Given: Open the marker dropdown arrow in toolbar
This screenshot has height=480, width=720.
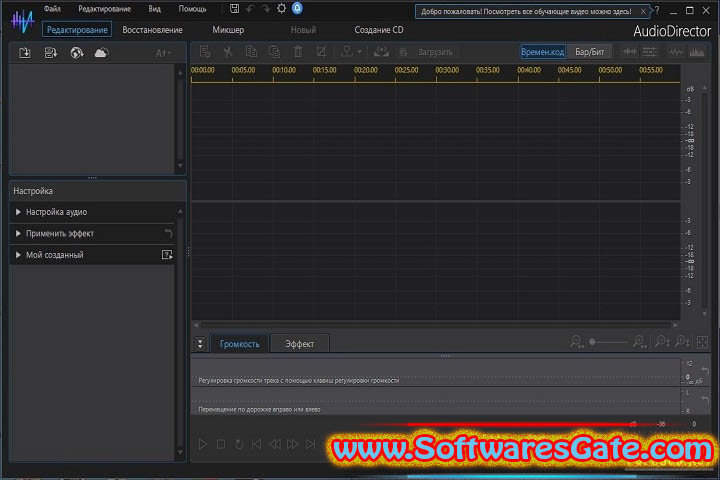Looking at the screenshot, I should point(360,52).
